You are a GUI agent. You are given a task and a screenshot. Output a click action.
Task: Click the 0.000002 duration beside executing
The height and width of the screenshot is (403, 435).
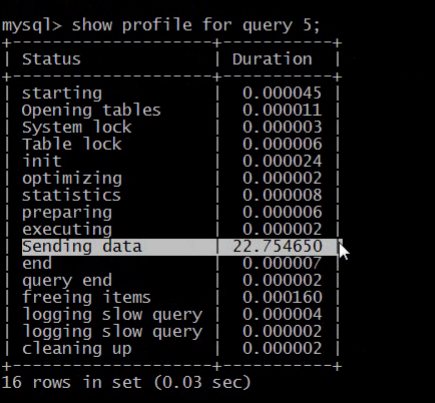(x=282, y=229)
